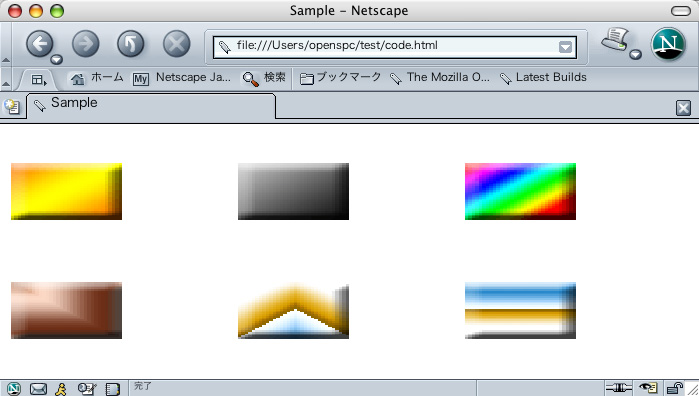Click the Netscape N logo throbber
Image resolution: width=699 pixels, height=396 pixels.
tap(668, 44)
